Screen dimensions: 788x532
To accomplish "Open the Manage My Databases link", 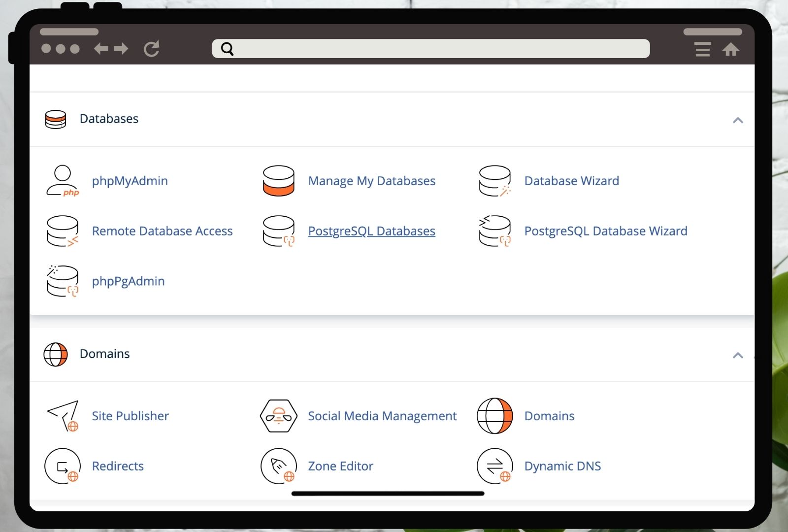I will click(372, 181).
